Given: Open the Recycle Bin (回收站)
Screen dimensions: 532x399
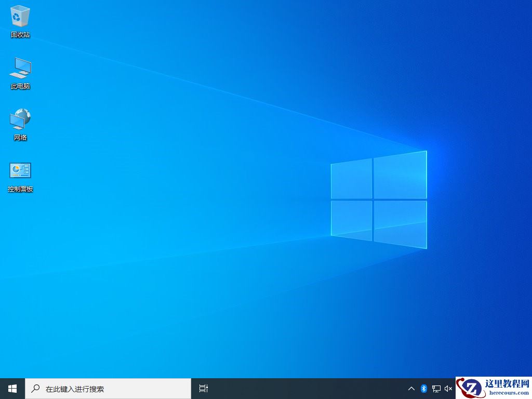Looking at the screenshot, I should (20, 16).
